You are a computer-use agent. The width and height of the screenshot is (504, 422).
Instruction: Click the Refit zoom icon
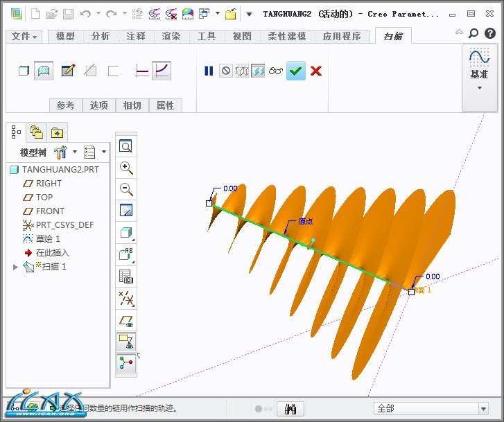click(126, 146)
